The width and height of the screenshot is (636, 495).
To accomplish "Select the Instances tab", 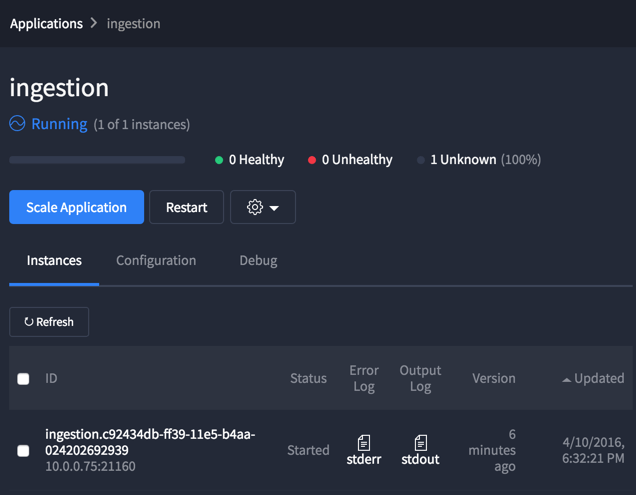I will pyautogui.click(x=54, y=260).
